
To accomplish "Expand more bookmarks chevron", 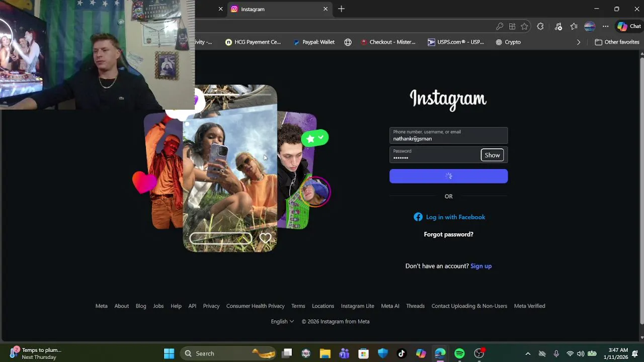I will click(x=579, y=42).
